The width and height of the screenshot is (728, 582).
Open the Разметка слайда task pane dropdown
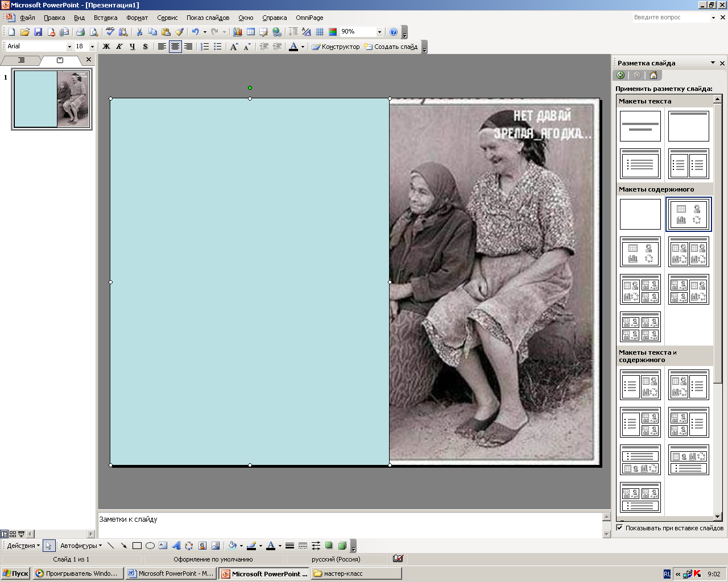pyautogui.click(x=713, y=63)
